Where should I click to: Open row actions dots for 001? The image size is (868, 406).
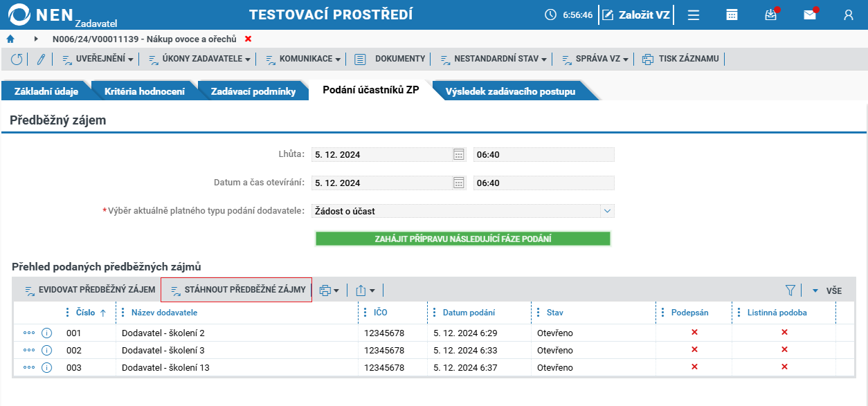(29, 333)
